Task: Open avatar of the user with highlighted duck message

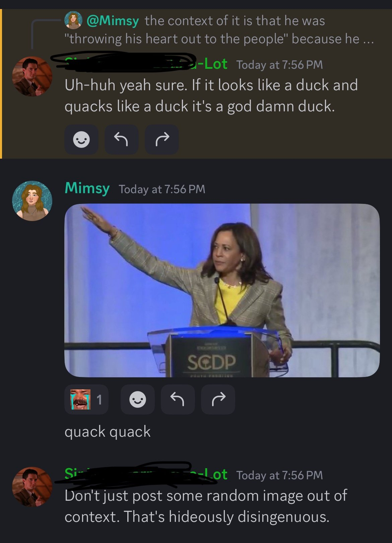Action: [32, 76]
